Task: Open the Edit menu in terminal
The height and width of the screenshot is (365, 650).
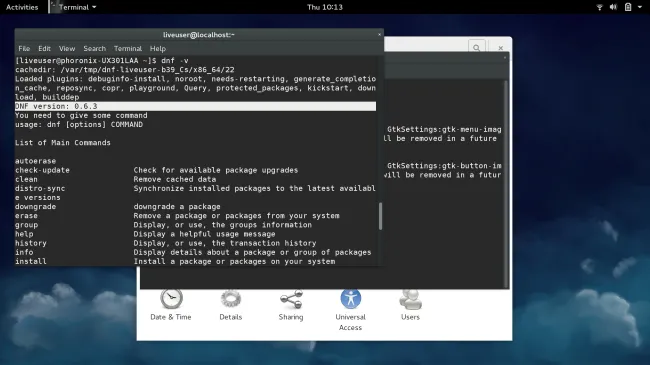Action: 44,49
